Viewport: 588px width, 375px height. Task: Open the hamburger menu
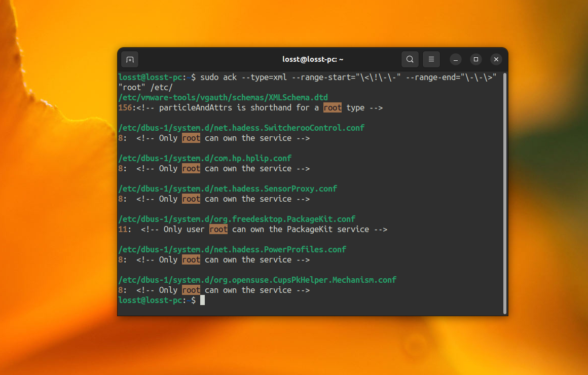(x=431, y=59)
